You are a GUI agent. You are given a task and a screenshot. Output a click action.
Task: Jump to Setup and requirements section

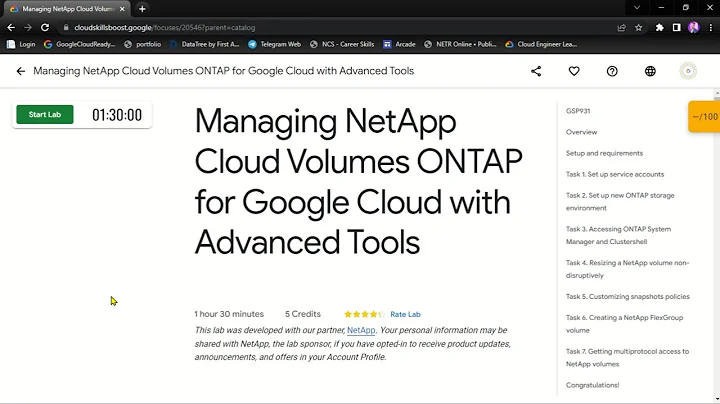tap(604, 153)
